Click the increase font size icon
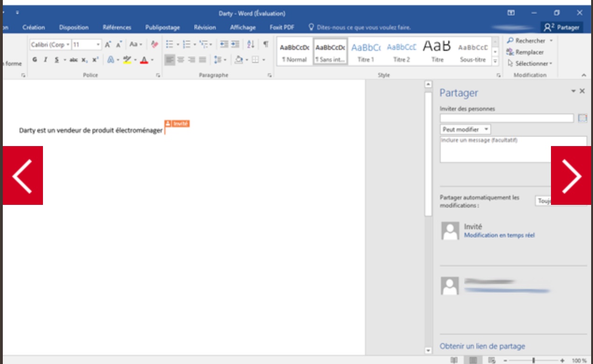This screenshot has height=364, width=593. (x=108, y=45)
